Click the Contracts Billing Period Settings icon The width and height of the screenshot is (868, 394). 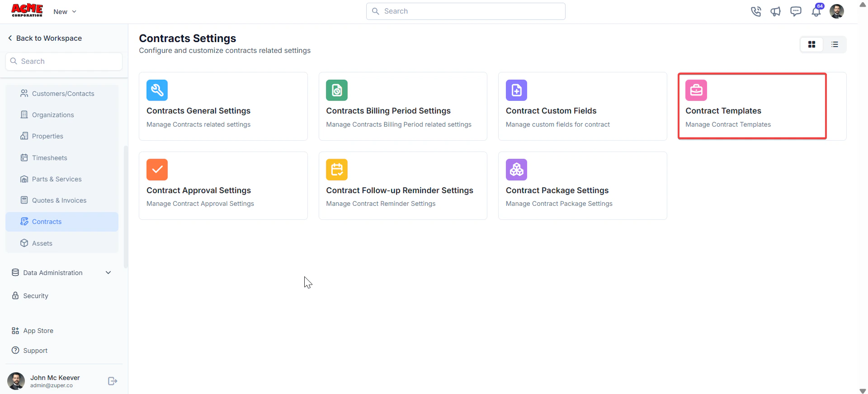(x=337, y=90)
